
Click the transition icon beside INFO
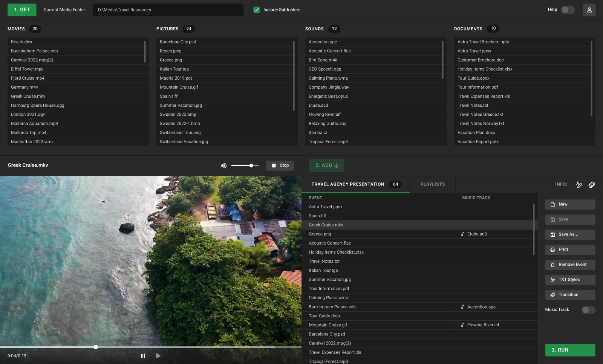(x=591, y=184)
